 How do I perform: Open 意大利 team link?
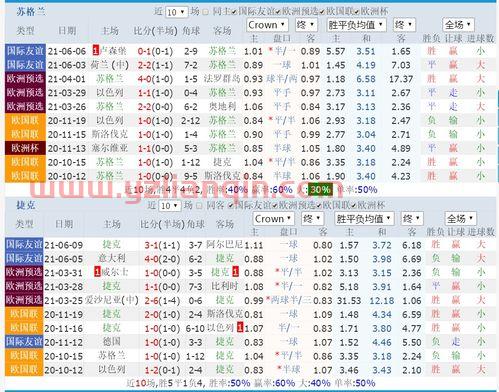tap(112, 258)
